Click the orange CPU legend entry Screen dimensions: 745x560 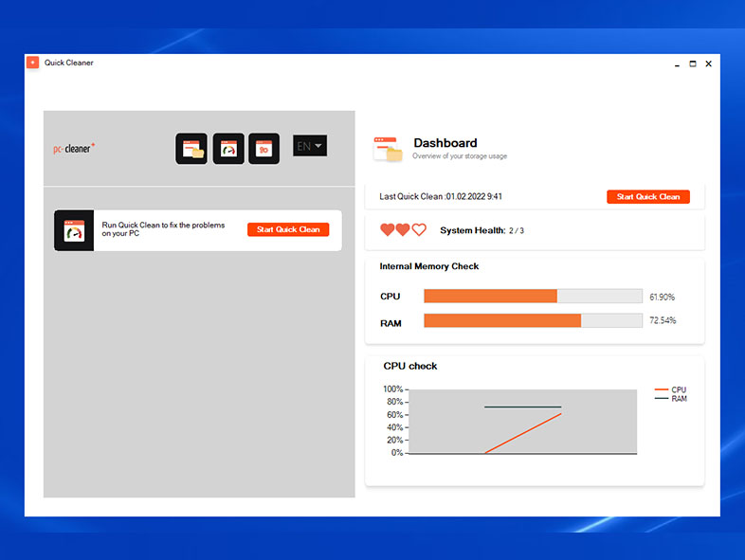tap(670, 389)
